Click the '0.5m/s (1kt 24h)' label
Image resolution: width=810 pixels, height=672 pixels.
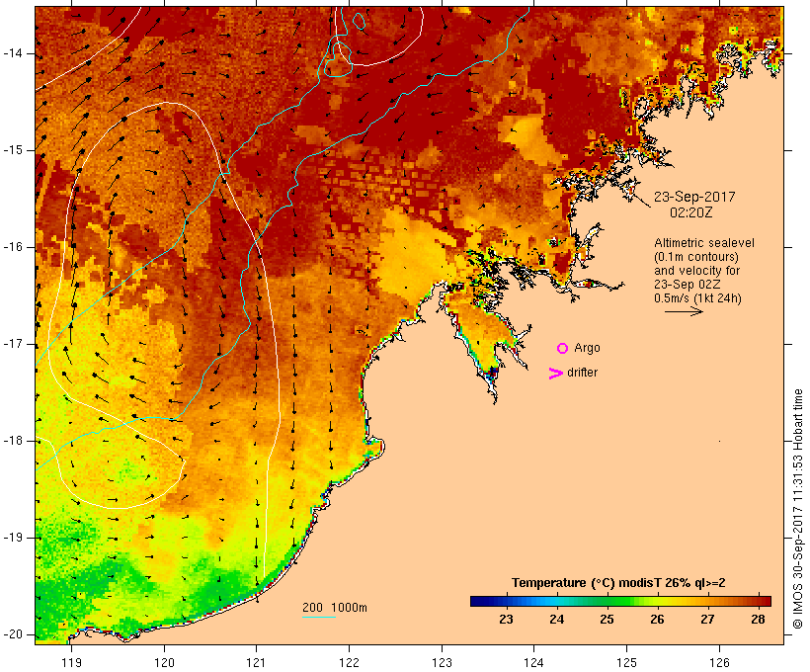tap(697, 298)
